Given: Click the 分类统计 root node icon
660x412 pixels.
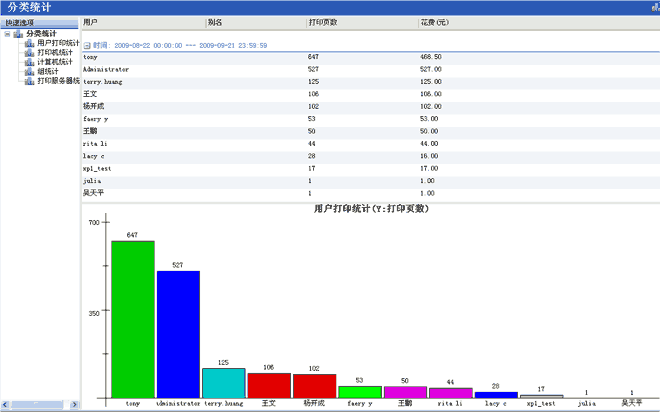Looking at the screenshot, I should [x=18, y=34].
